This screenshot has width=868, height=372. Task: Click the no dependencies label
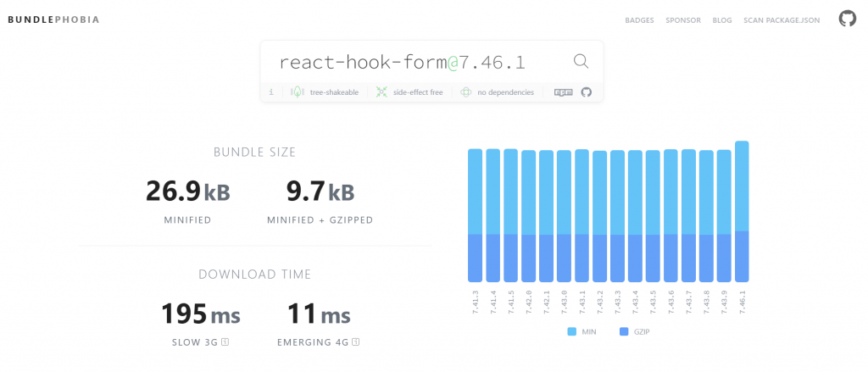coord(505,92)
